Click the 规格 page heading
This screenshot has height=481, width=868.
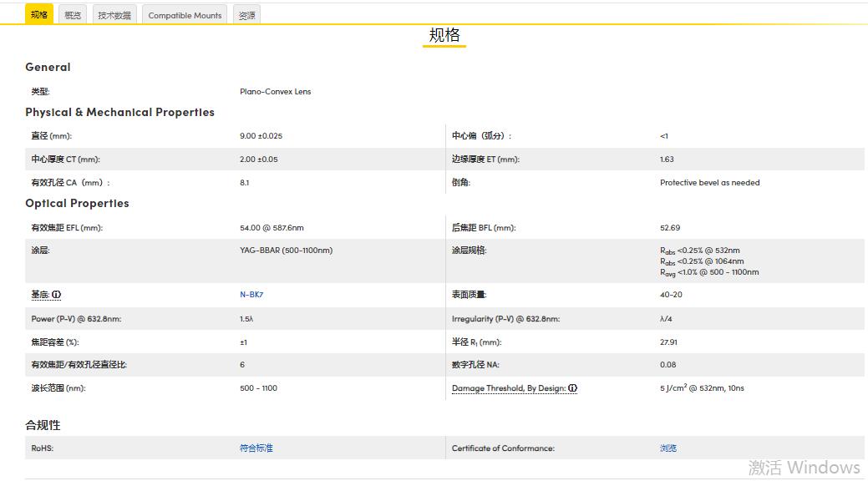click(x=444, y=36)
